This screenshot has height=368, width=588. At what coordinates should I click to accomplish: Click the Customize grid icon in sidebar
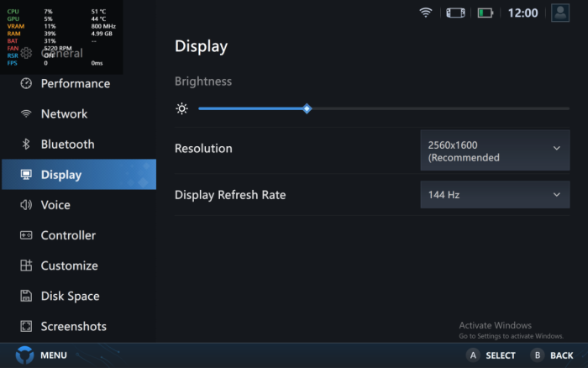click(26, 265)
